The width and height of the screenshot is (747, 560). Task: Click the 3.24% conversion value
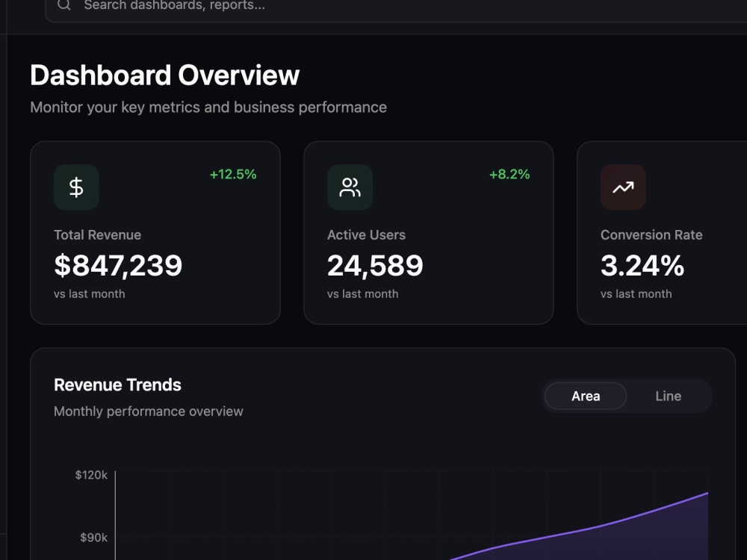tap(642, 265)
